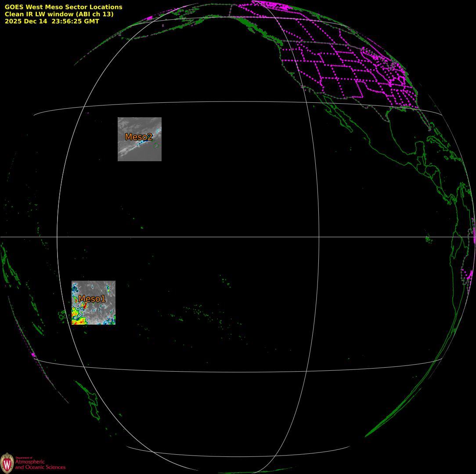Image resolution: width=476 pixels, height=474 pixels.
Task: Click where the equator crosses the western meridian
Action: pos(57,237)
